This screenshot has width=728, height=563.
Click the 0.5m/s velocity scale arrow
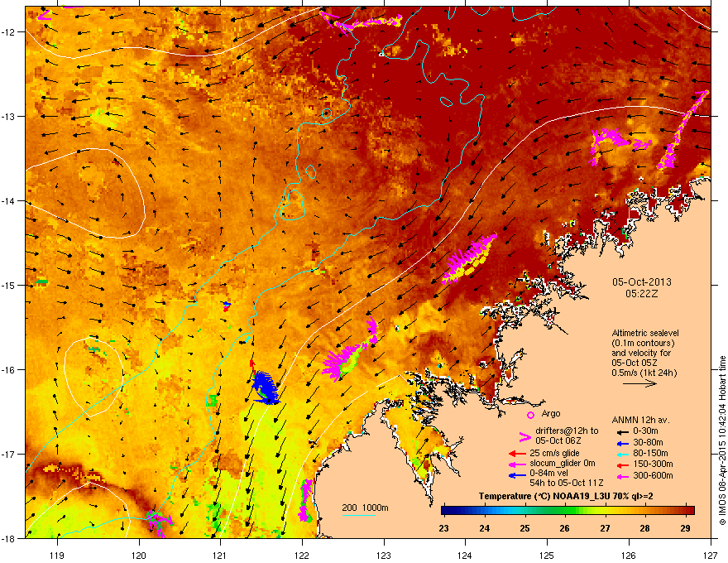639,383
